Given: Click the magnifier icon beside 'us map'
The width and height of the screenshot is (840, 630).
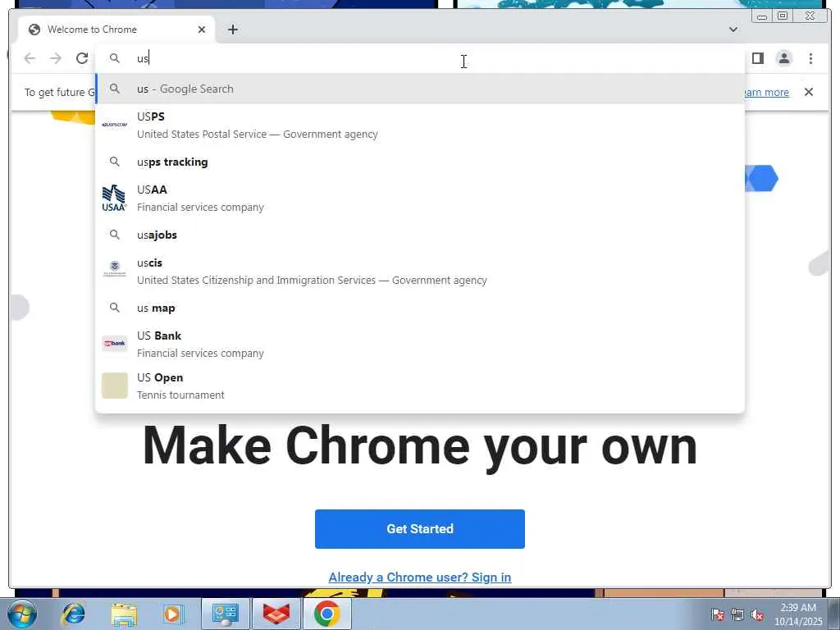Looking at the screenshot, I should coord(115,308).
